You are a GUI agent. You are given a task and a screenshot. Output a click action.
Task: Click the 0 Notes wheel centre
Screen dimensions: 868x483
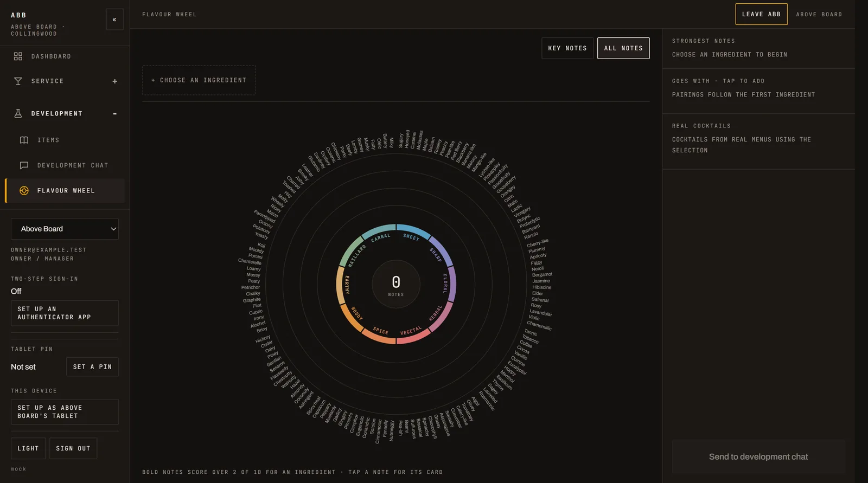pos(396,284)
